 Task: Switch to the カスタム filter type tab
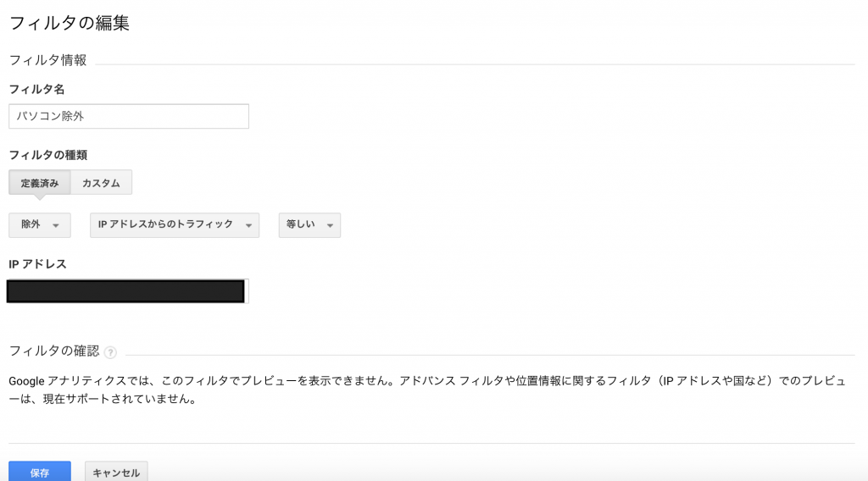[x=101, y=183]
